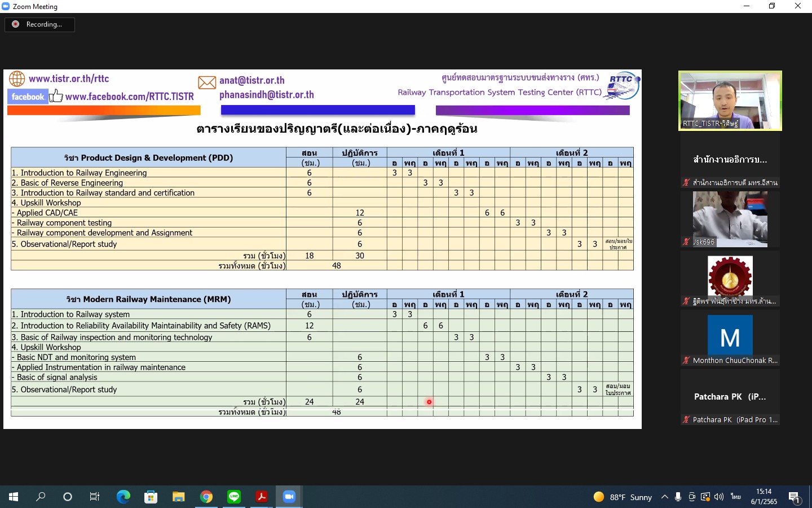Open Microsoft Edge from the taskbar
Image resolution: width=812 pixels, height=508 pixels.
pos(123,497)
